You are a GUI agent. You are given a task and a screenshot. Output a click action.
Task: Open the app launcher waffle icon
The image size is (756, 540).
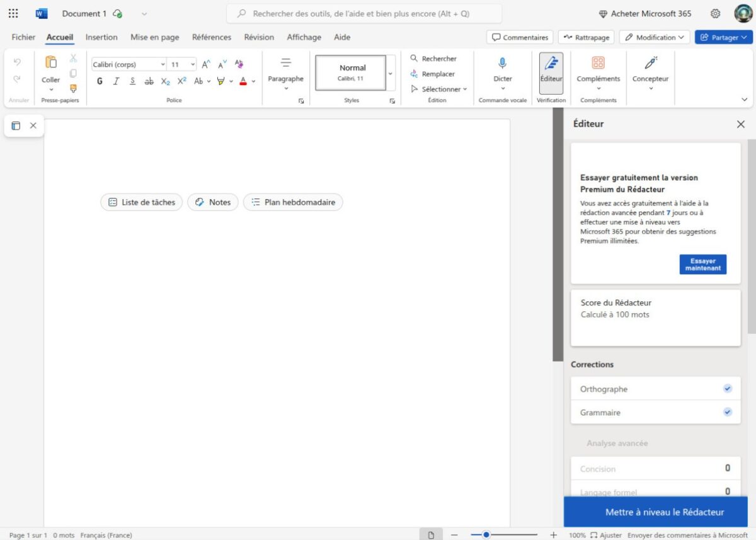13,13
